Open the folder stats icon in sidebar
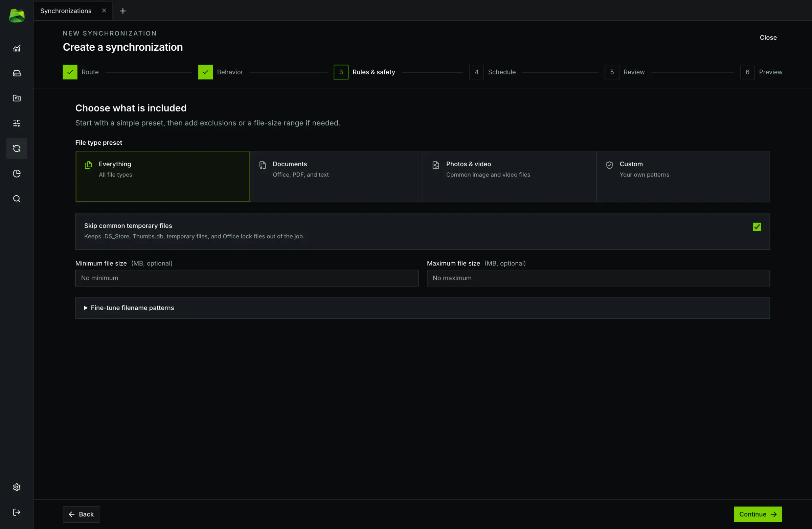Viewport: 812px width, 529px height. pos(17,98)
